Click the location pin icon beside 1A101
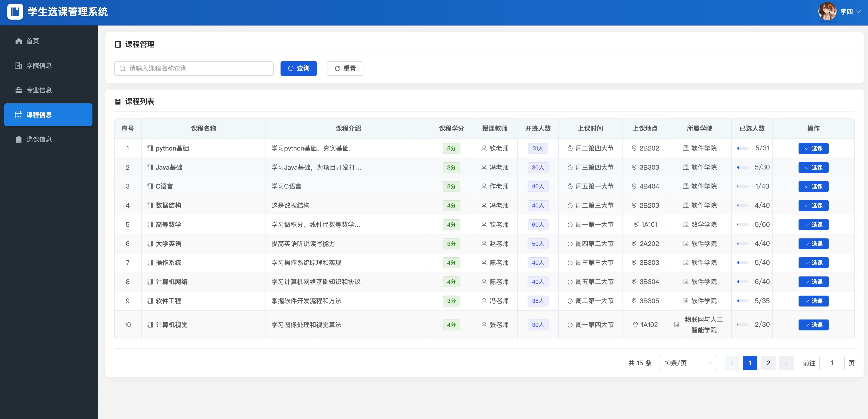 tap(636, 225)
